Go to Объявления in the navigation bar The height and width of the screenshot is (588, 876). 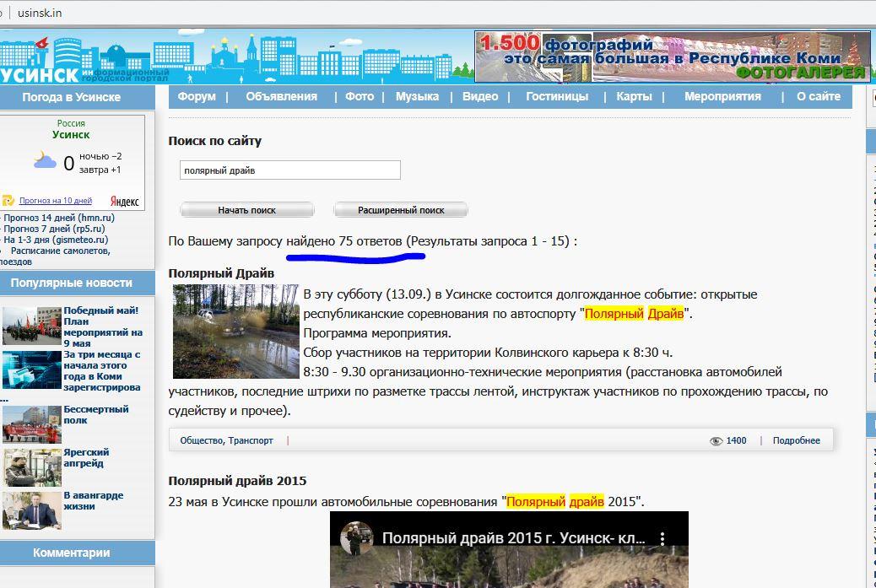[281, 96]
